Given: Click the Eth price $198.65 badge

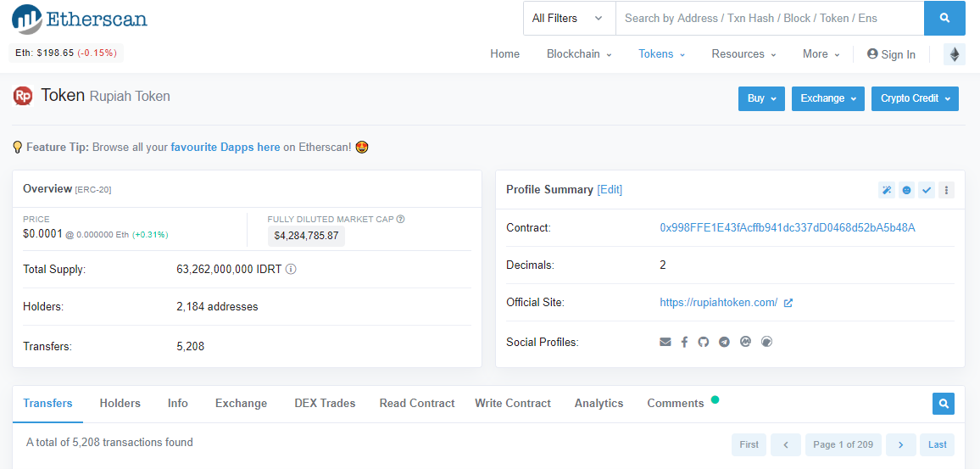Looking at the screenshot, I should coord(66,53).
